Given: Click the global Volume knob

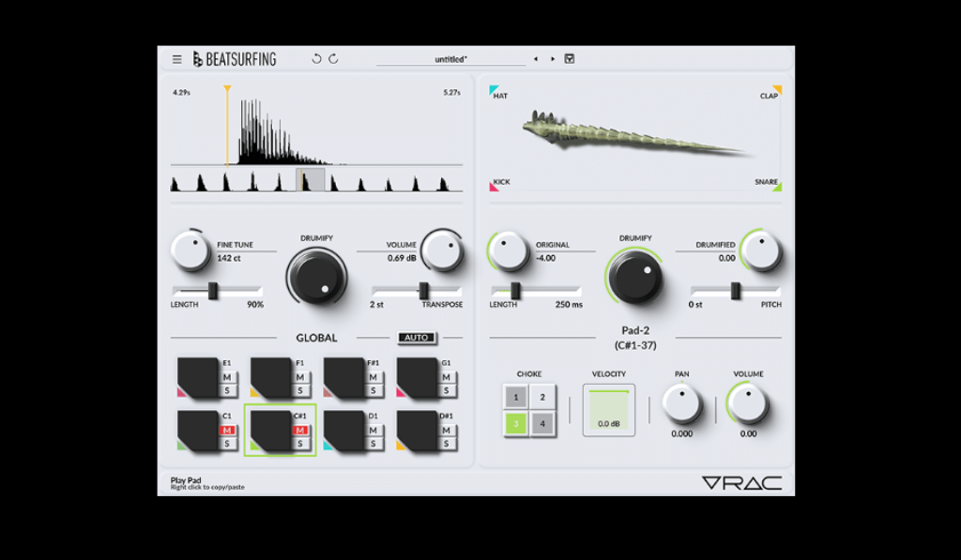Looking at the screenshot, I should point(442,251).
